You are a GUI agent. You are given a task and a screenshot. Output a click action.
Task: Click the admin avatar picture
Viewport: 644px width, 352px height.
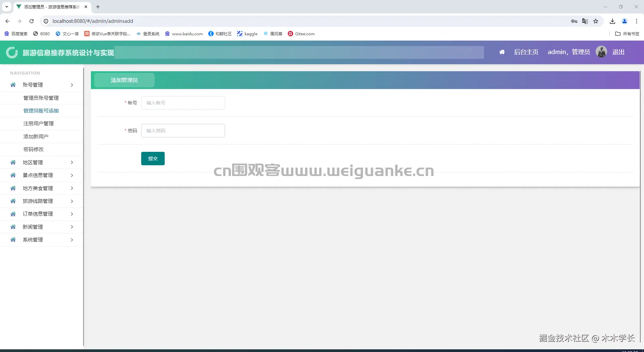pos(601,51)
